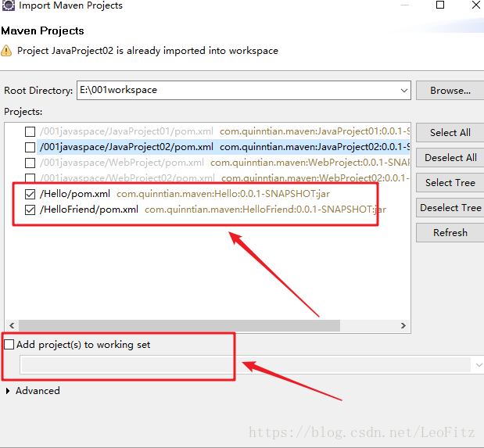Click the Browse... button

coord(450,91)
